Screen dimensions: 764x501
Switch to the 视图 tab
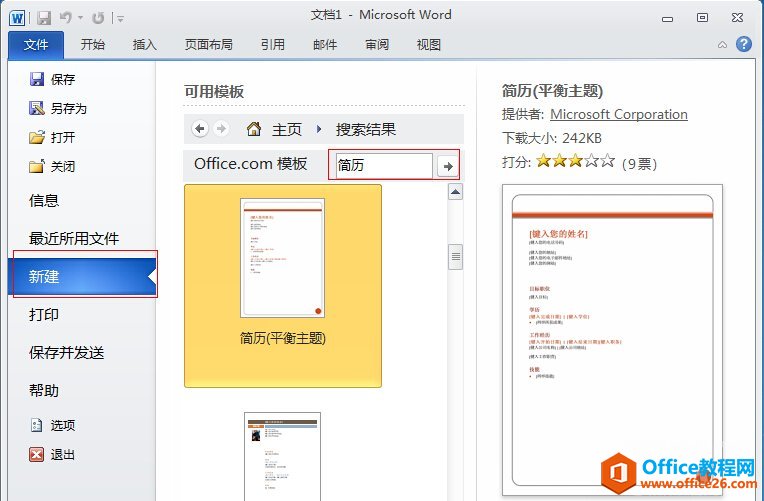click(429, 45)
